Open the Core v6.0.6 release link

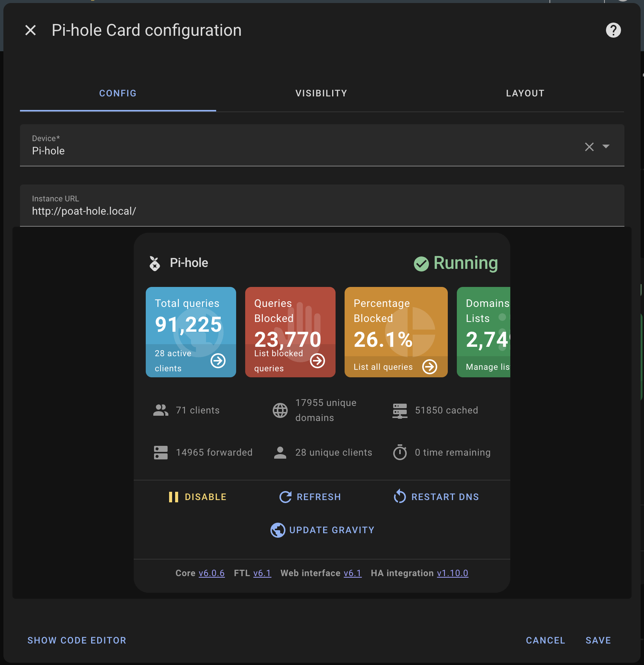tap(212, 573)
